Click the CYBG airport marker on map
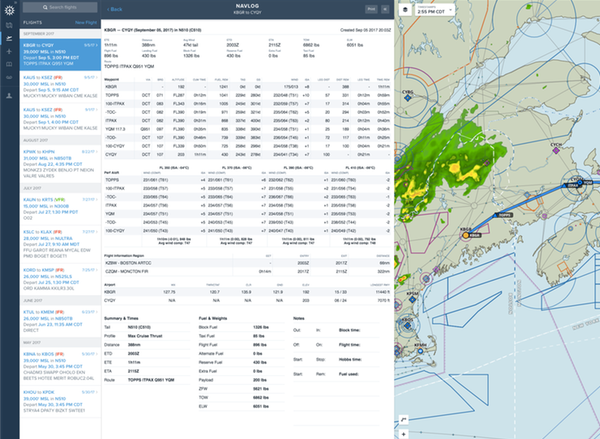 [408, 98]
